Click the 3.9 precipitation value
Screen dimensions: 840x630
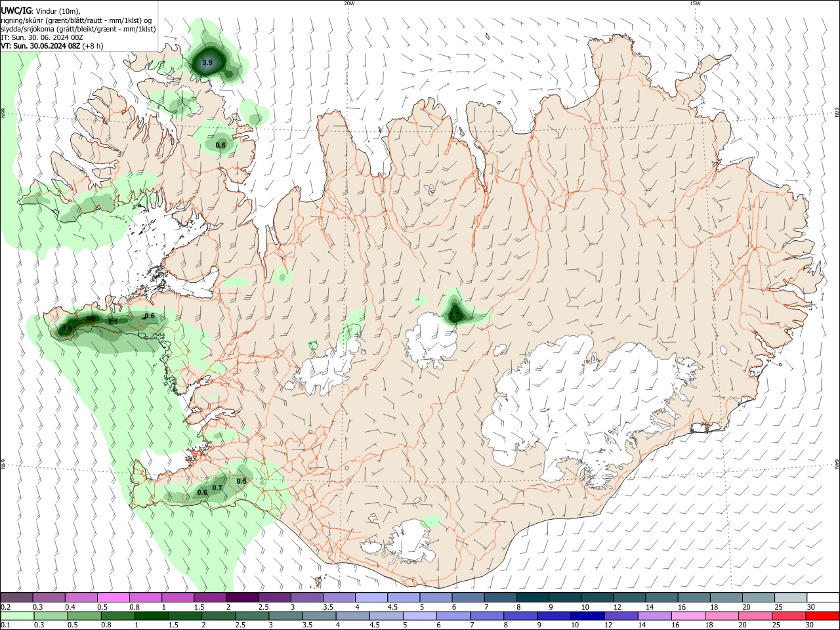207,63
